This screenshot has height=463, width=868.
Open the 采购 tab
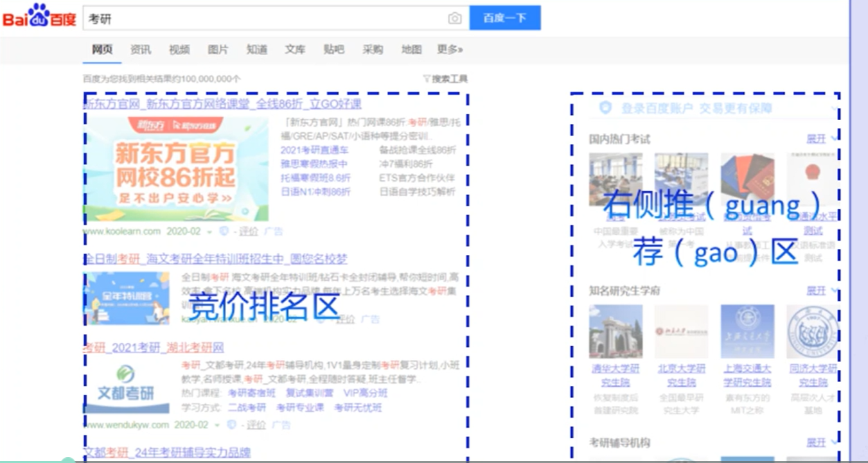click(373, 49)
